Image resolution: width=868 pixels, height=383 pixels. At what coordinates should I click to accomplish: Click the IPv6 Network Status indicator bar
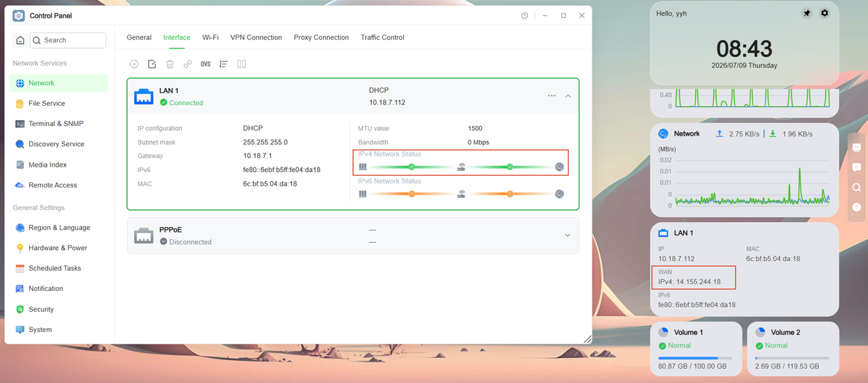point(461,194)
